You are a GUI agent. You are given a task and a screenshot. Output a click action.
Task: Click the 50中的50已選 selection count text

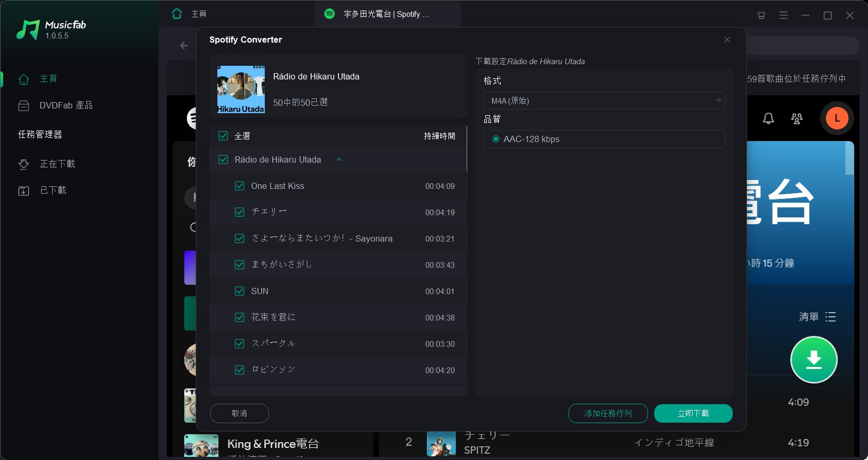pyautogui.click(x=301, y=102)
